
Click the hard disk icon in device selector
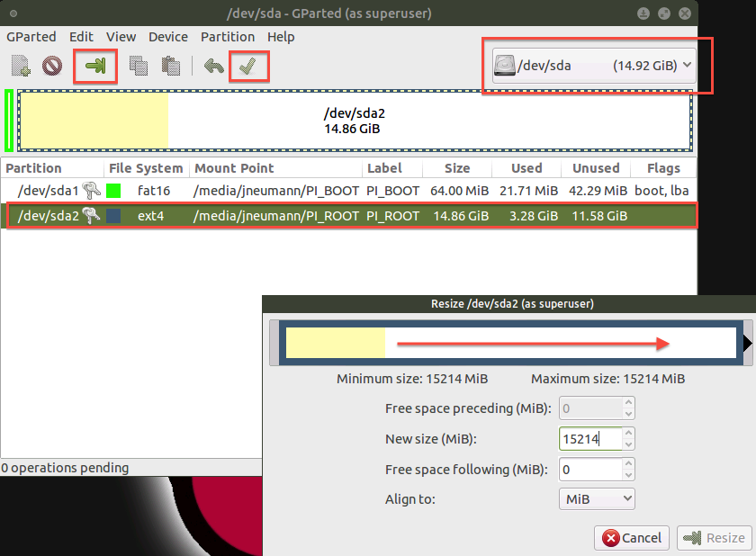click(504, 66)
